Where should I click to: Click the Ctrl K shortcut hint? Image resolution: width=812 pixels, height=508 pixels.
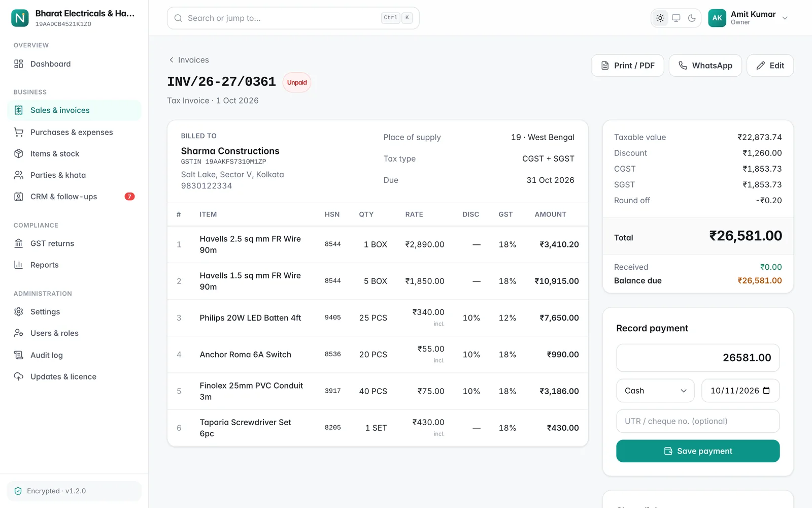click(x=397, y=18)
